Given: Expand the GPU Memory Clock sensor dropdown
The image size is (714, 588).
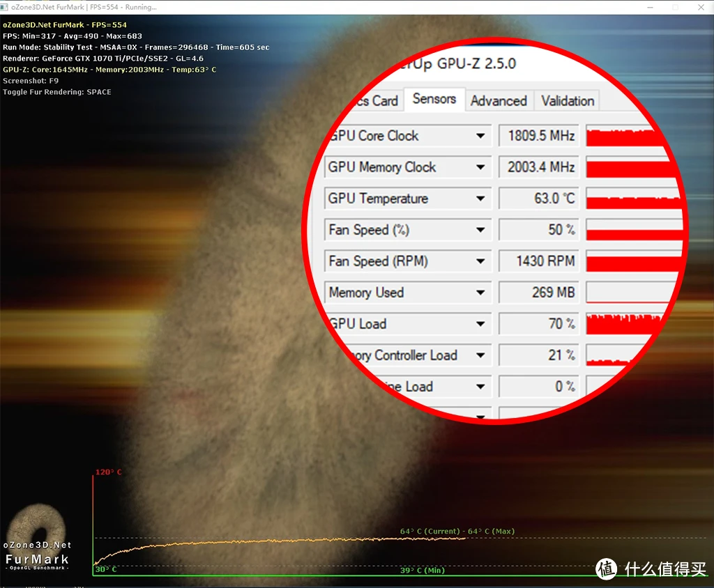Looking at the screenshot, I should [480, 167].
